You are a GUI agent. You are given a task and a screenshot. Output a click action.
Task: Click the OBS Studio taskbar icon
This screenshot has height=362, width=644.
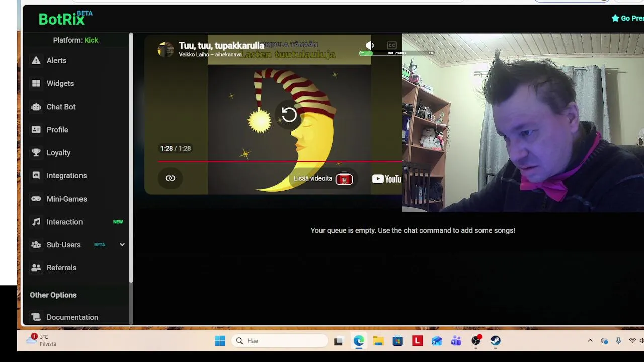tap(476, 341)
